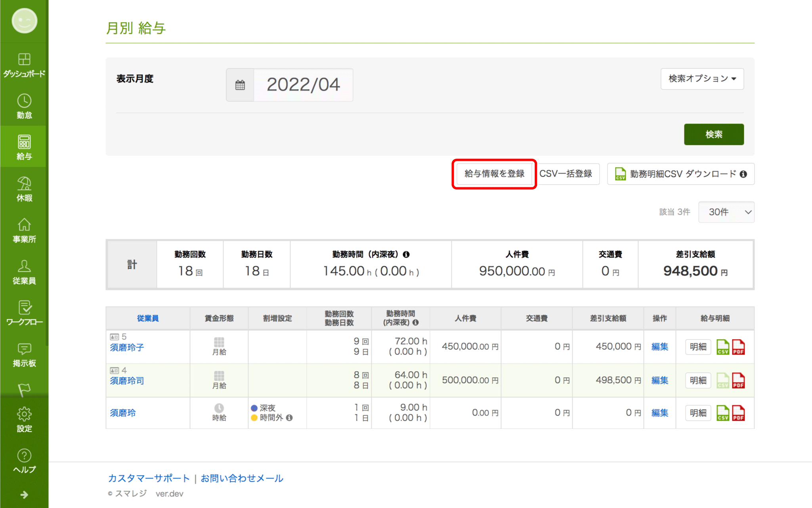Screen dimensions: 812x508
Task: Click 編集 link in 須磨玲司 row
Action: 660,380
